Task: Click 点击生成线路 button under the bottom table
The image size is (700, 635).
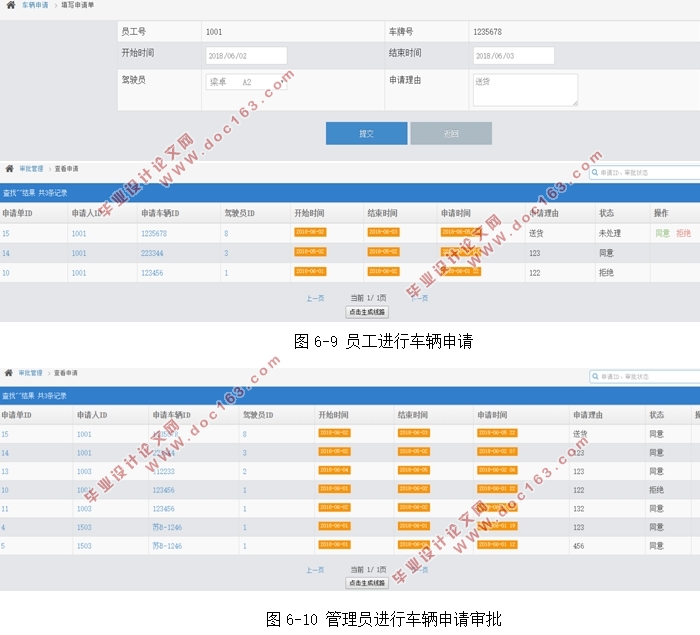Action: [x=367, y=583]
